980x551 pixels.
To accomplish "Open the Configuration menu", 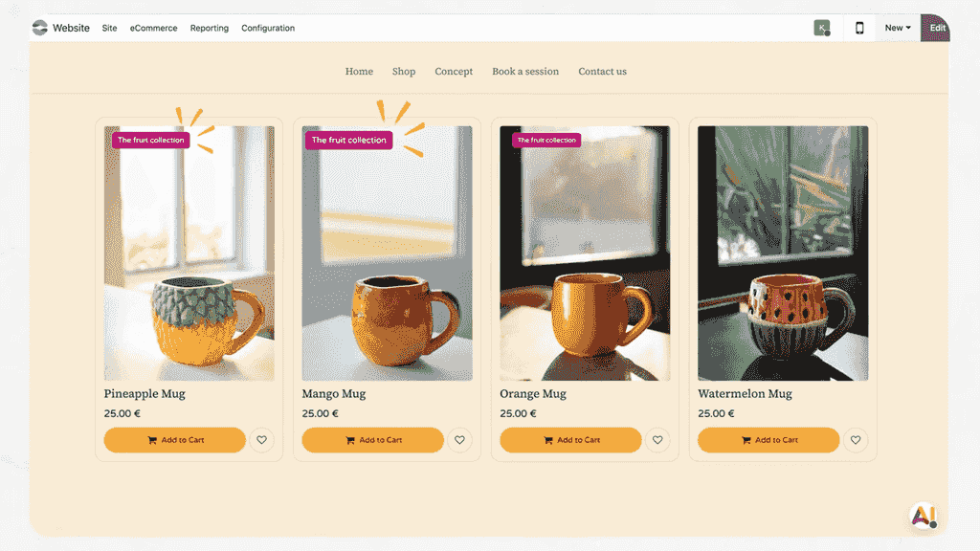I will (x=268, y=28).
